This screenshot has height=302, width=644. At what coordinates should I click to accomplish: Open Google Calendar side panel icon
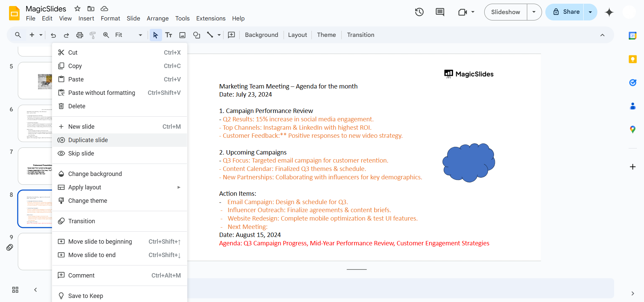[x=633, y=36]
